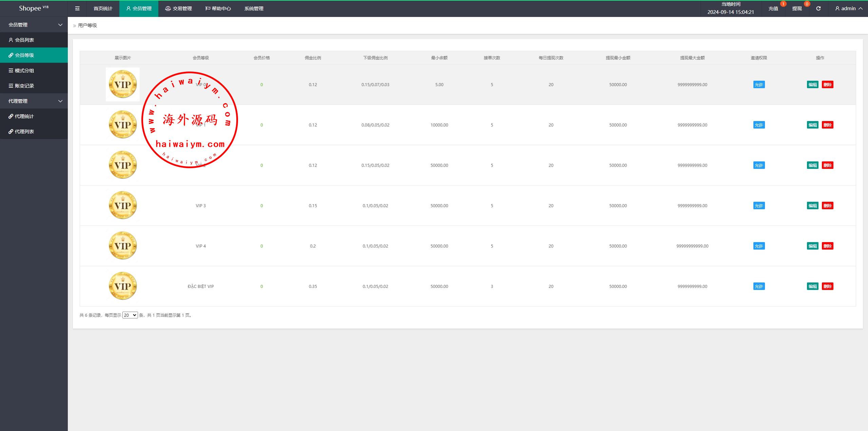Screen dimensions: 868x431
Task: Toggle 允许 invite permission for VIP 0
Action: [x=759, y=84]
